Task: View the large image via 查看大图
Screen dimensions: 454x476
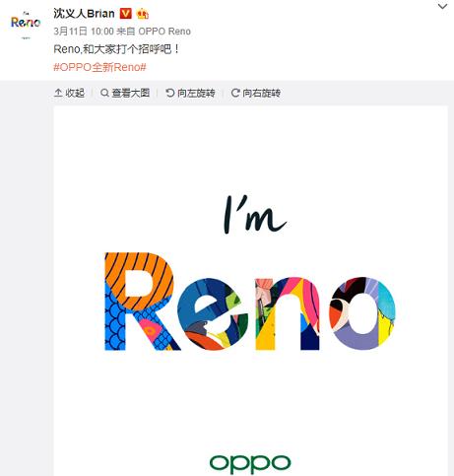Action: (x=125, y=93)
